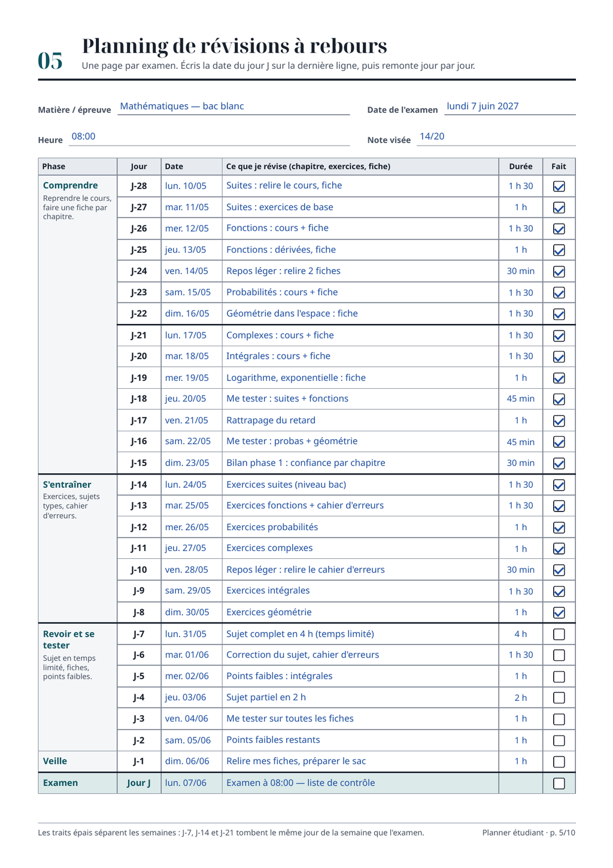Edit the Note visée field

click(x=496, y=137)
